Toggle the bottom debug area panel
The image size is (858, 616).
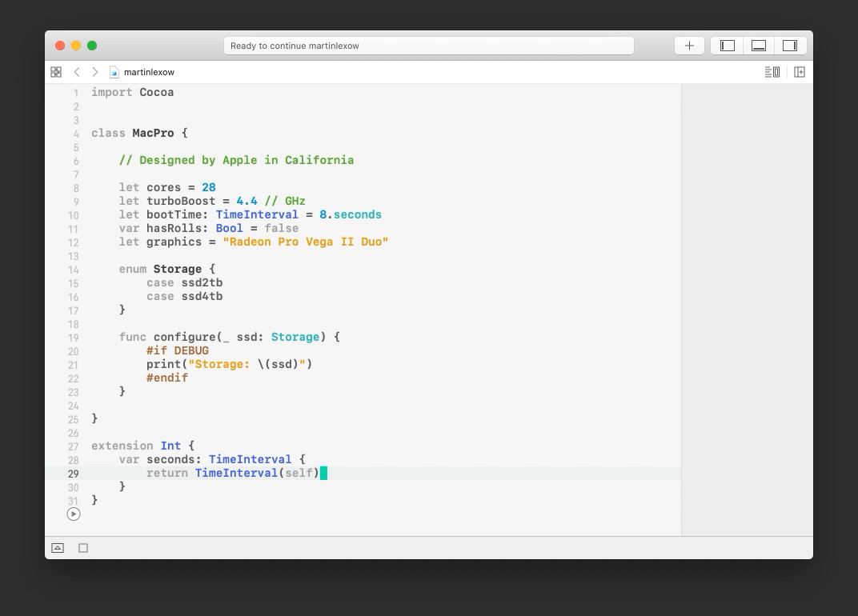click(x=759, y=46)
